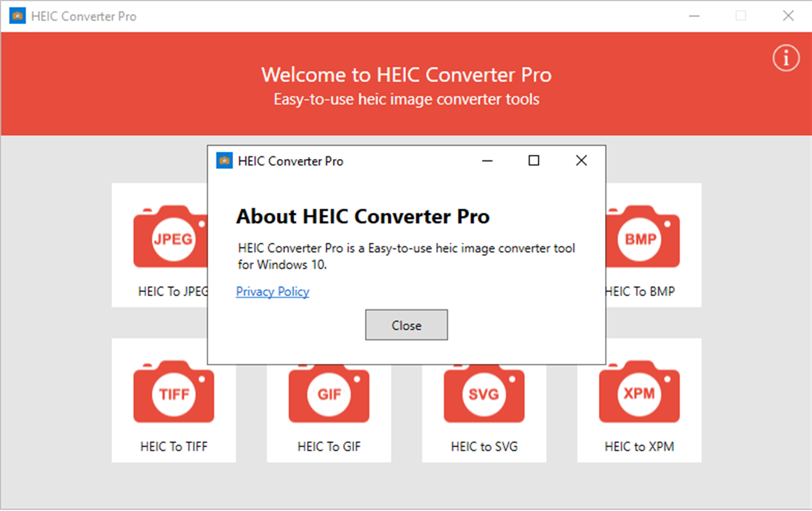Minimize the About dialog window
Viewport: 812px width, 511px height.
[x=488, y=161]
